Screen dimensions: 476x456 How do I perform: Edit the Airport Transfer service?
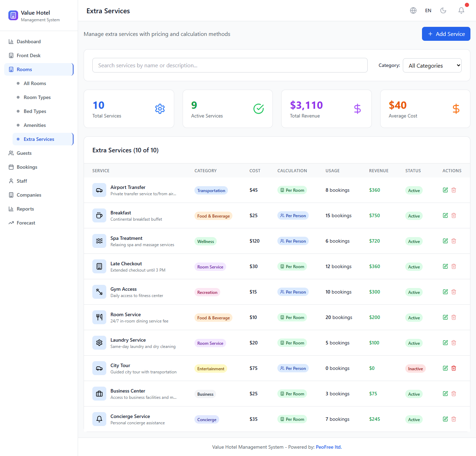point(445,190)
